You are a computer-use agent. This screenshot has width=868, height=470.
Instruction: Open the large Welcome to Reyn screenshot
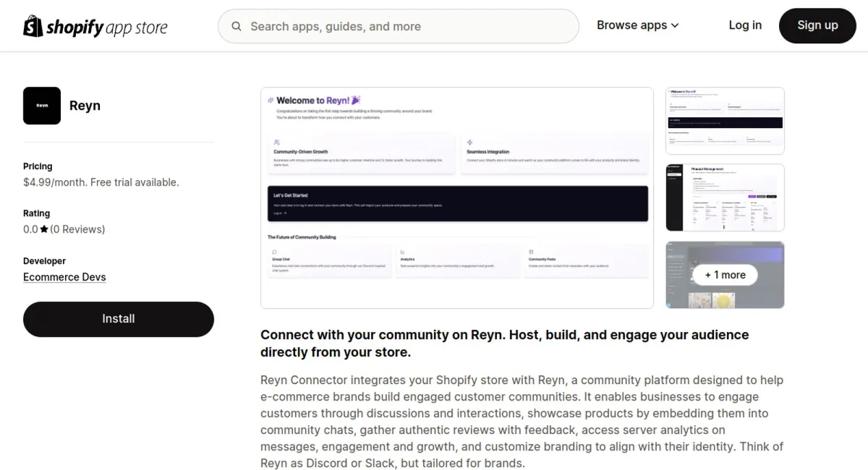click(456, 197)
